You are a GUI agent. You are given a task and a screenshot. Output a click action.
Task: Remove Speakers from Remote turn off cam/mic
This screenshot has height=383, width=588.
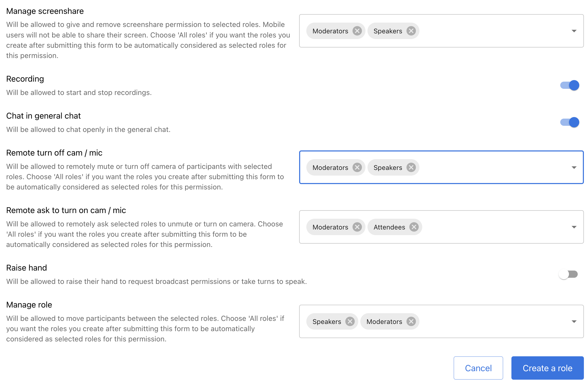coord(411,168)
